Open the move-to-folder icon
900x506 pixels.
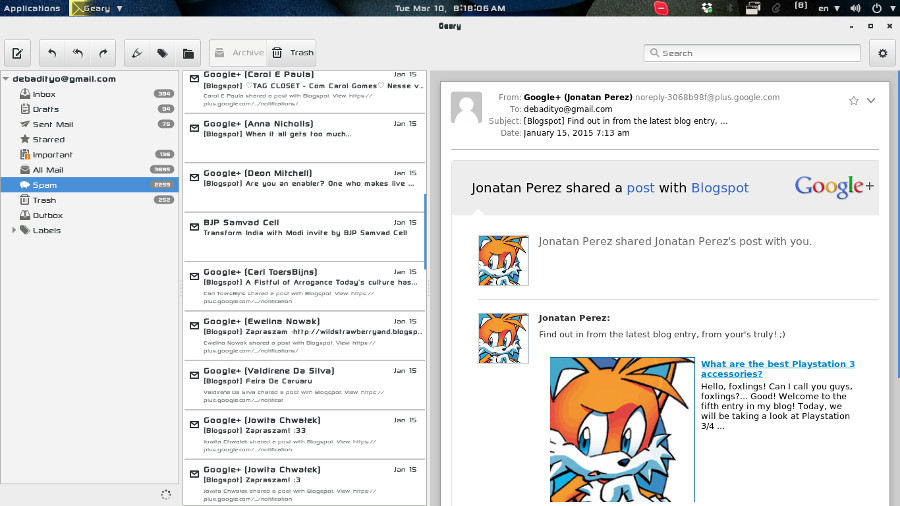pos(188,53)
